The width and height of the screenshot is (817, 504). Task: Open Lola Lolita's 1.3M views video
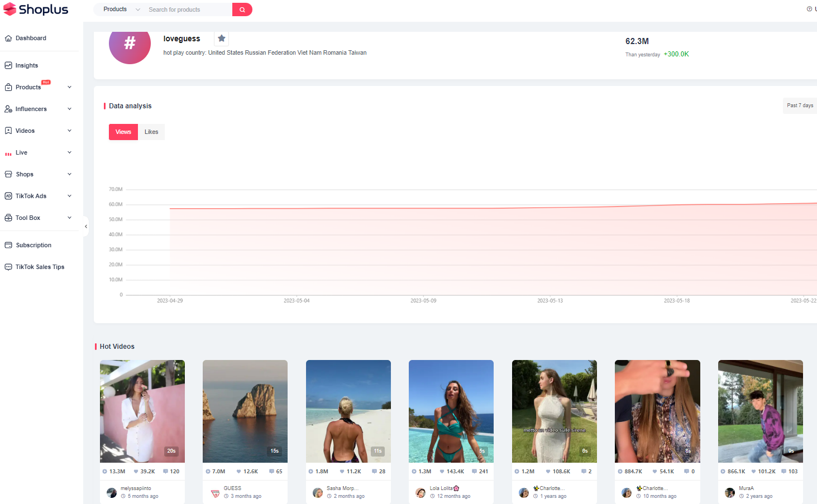tap(451, 411)
